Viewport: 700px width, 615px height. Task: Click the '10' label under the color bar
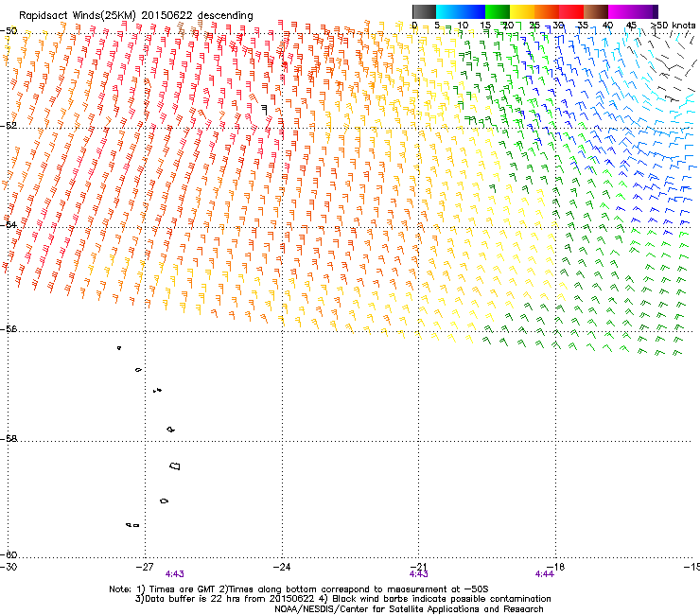click(463, 25)
